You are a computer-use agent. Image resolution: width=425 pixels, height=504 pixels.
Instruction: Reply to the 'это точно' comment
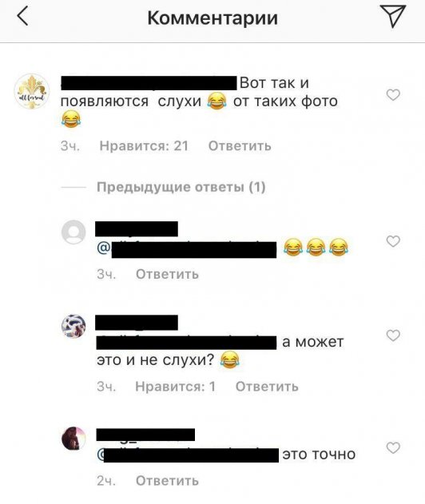[x=167, y=481]
